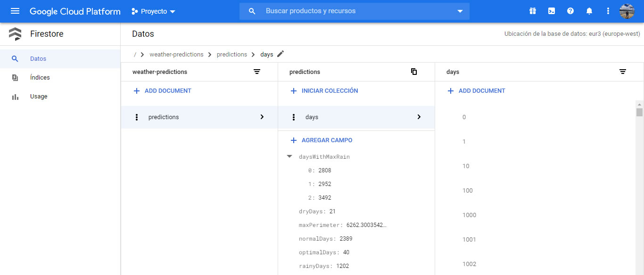The width and height of the screenshot is (644, 275).
Task: Click the normalDays field
Action: pyautogui.click(x=326, y=239)
